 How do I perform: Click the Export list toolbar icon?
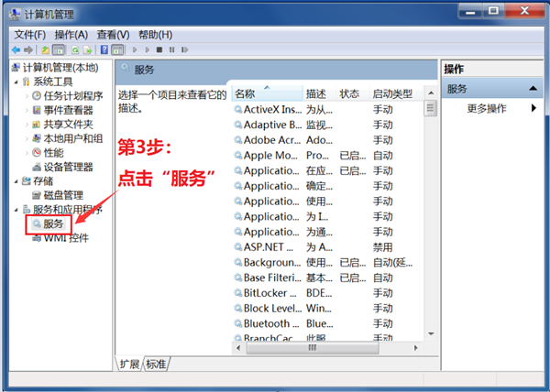pyautogui.click(x=87, y=49)
